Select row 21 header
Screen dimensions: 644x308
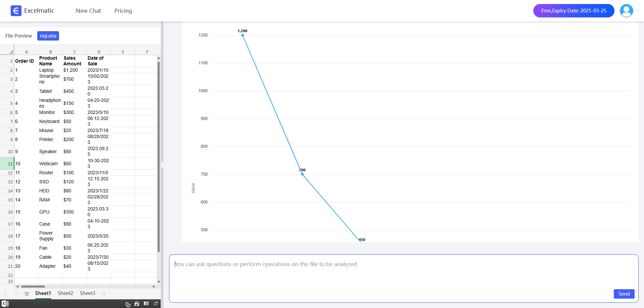click(x=7, y=266)
